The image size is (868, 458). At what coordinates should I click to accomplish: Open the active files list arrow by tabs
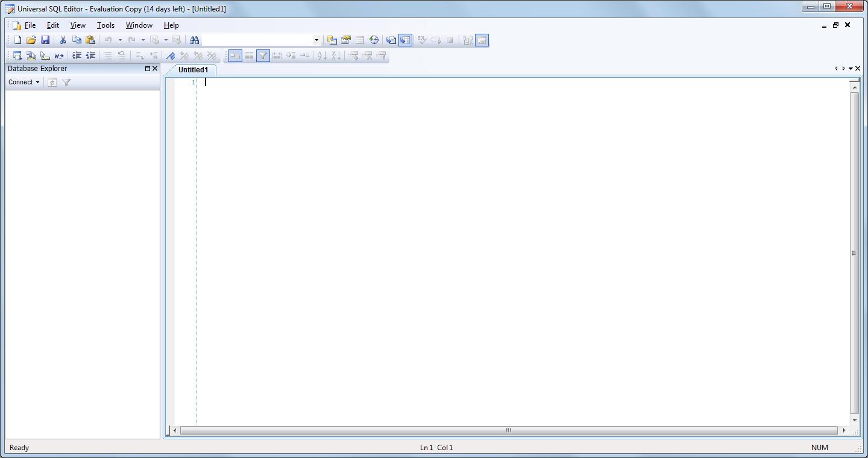(851, 69)
